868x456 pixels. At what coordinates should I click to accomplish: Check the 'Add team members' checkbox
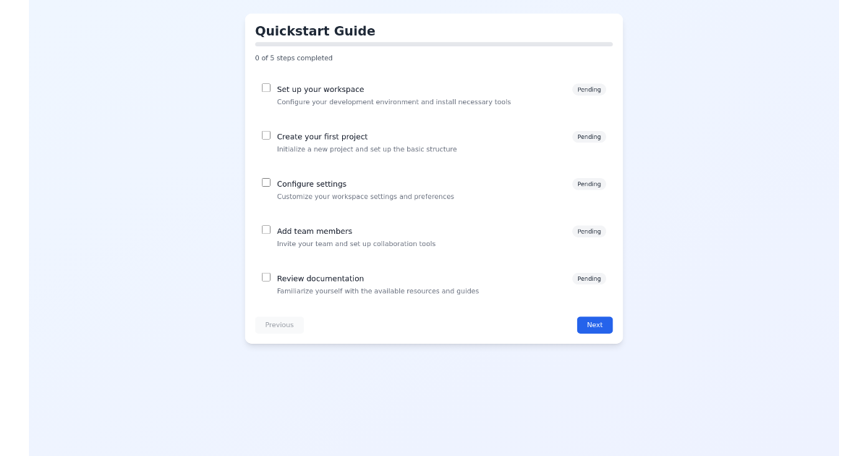click(266, 229)
